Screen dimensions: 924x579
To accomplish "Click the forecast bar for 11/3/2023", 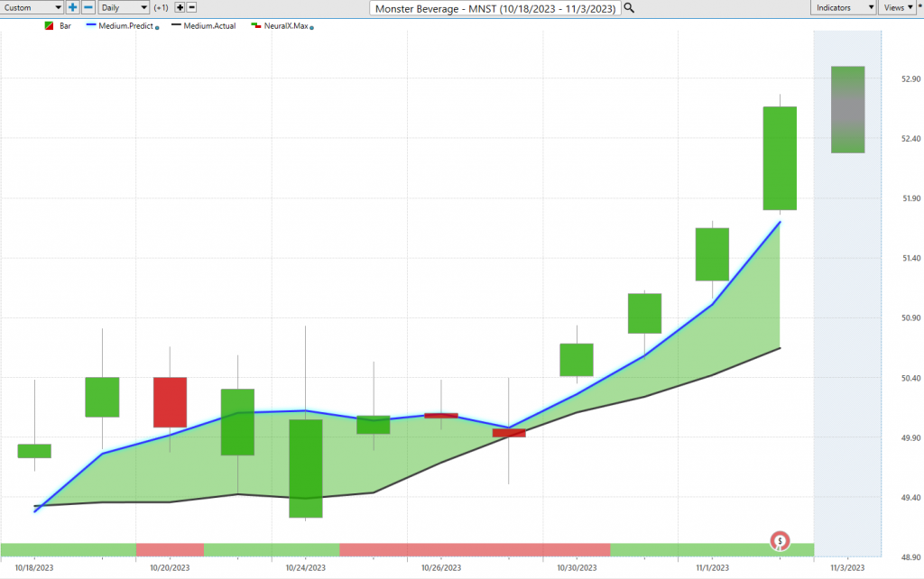I will coord(847,109).
